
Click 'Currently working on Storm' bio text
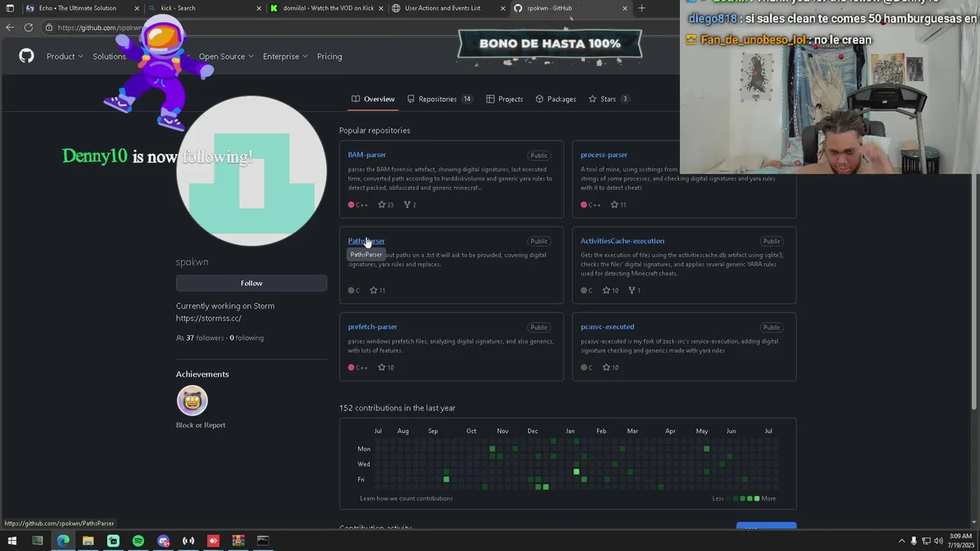coord(225,306)
